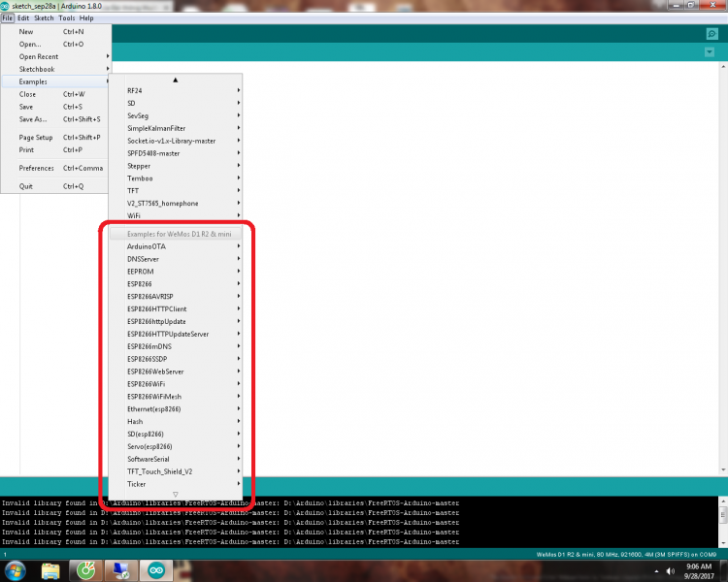Expand RF24 examples submenu
Viewport: 728px width, 582px height.
176,90
